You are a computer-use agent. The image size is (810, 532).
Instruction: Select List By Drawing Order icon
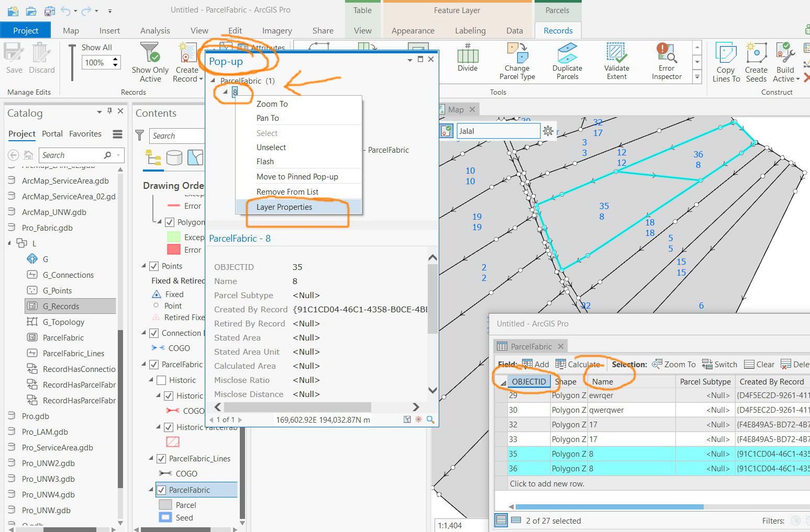[153, 157]
